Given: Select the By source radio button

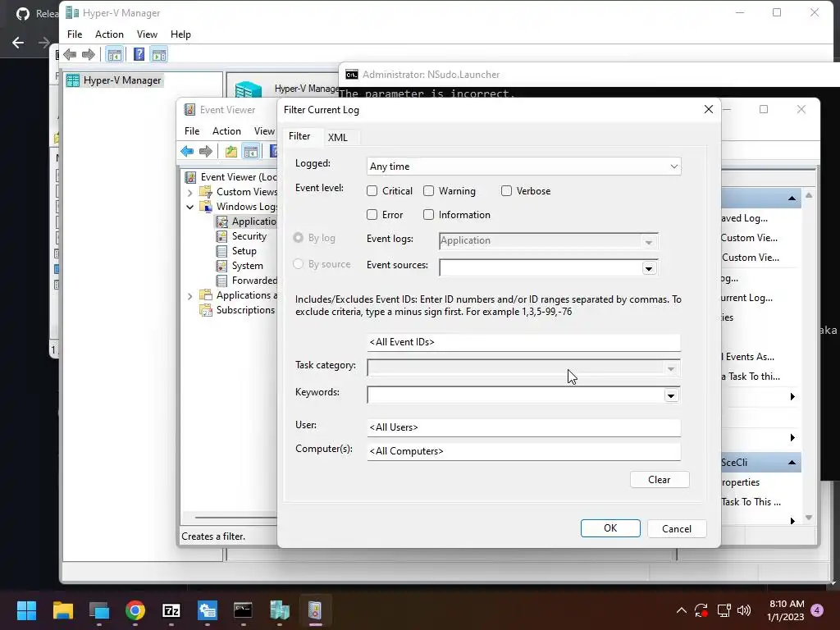Looking at the screenshot, I should (299, 263).
